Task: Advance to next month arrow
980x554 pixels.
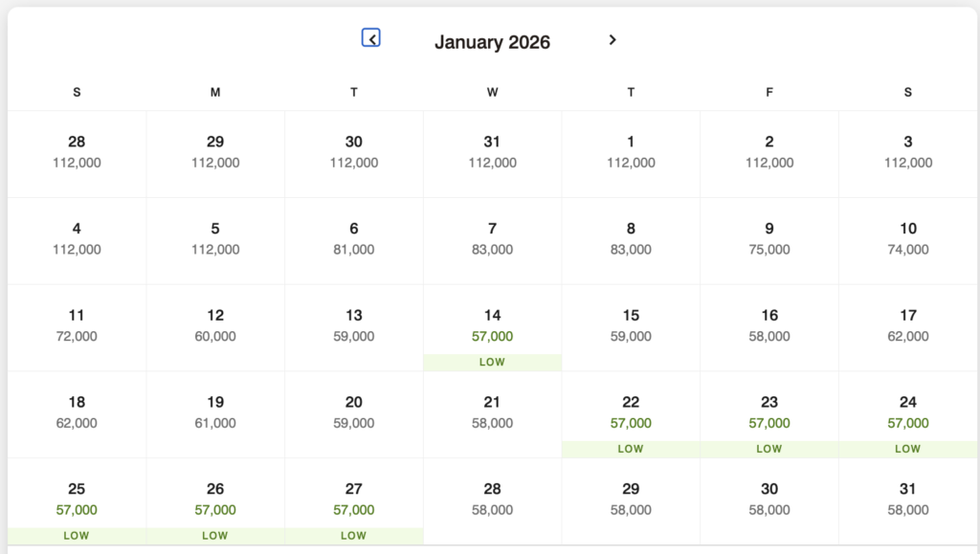Action: 612,40
